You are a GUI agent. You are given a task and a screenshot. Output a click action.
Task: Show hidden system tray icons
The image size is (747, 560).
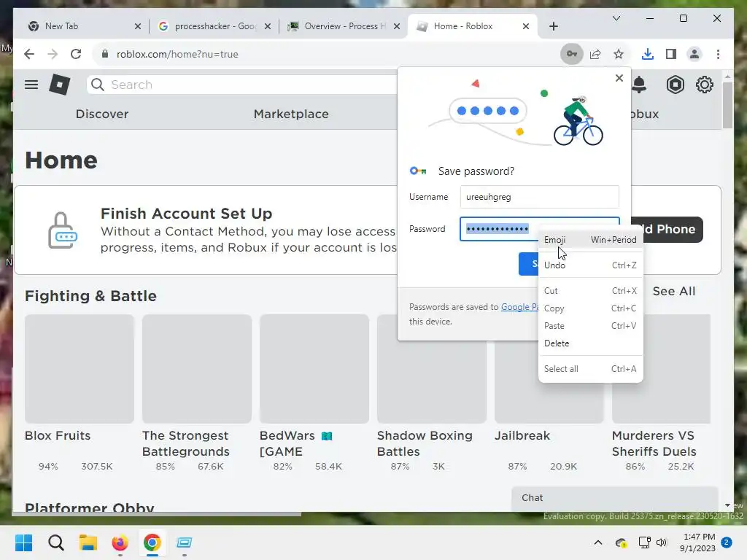(x=598, y=542)
